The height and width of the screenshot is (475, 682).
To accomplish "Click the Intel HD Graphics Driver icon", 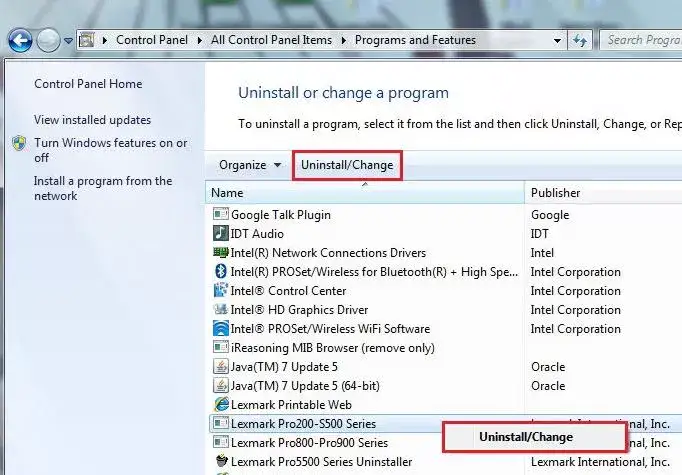I will [x=221, y=309].
